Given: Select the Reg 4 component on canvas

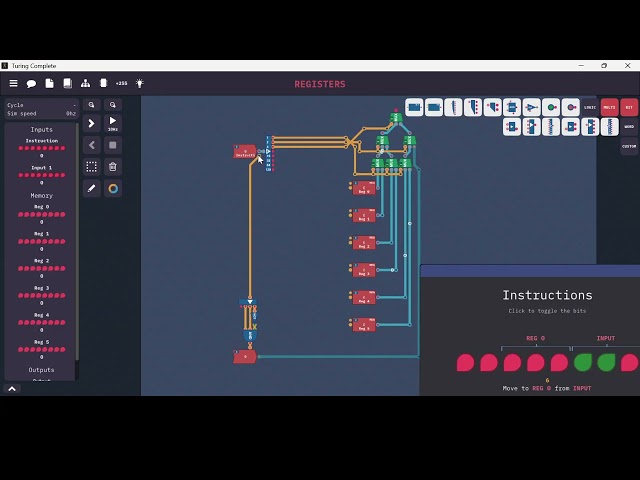Looking at the screenshot, I should point(364,298).
